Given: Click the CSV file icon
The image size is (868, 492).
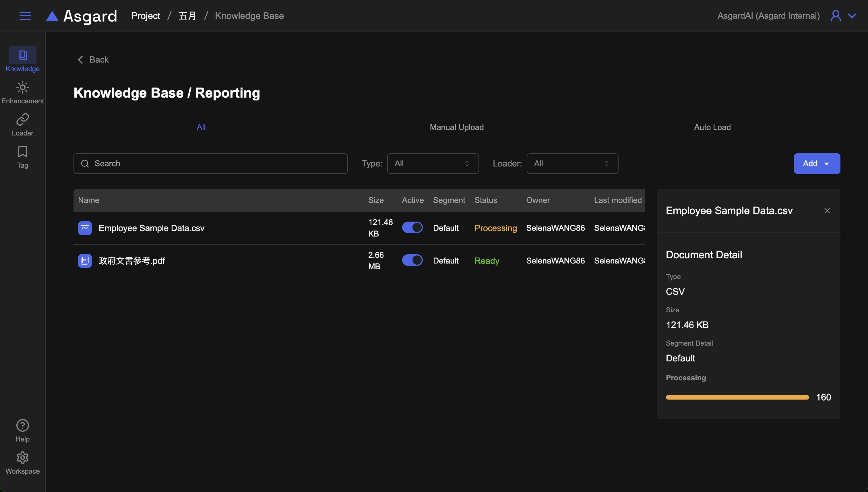Looking at the screenshot, I should click(85, 228).
